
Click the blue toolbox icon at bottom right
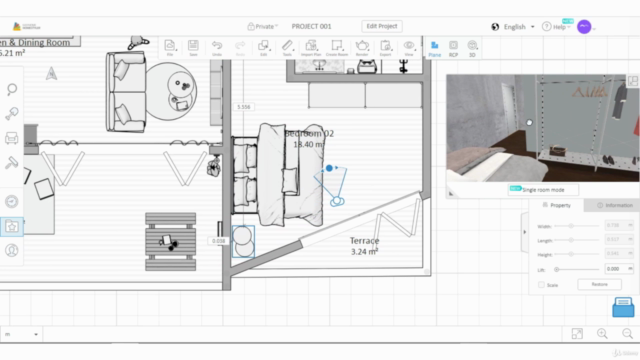click(623, 307)
